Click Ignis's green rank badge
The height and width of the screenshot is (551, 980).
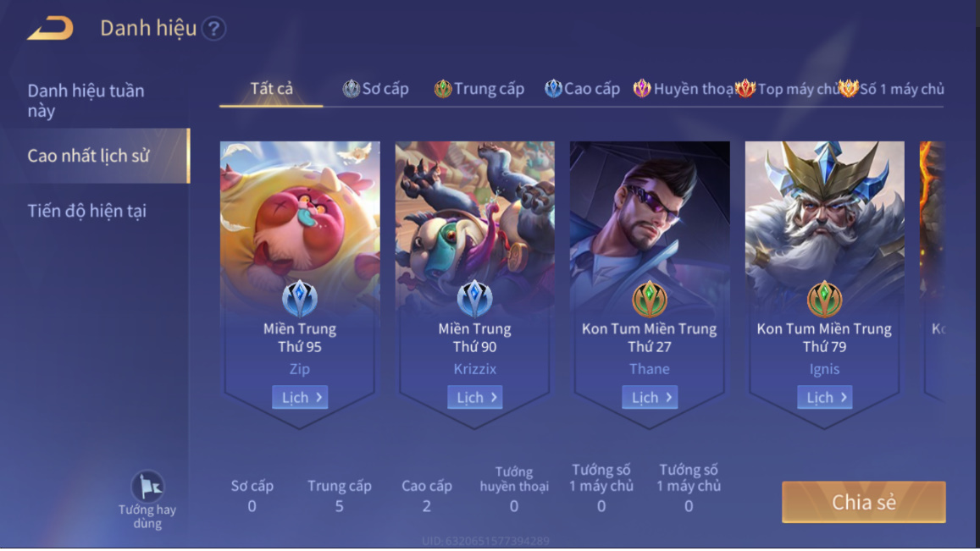coord(824,299)
